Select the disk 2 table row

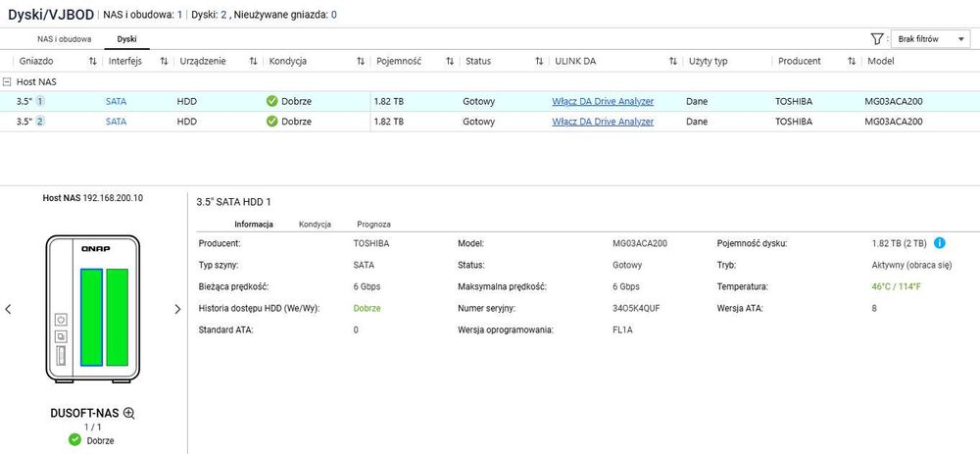click(x=490, y=122)
